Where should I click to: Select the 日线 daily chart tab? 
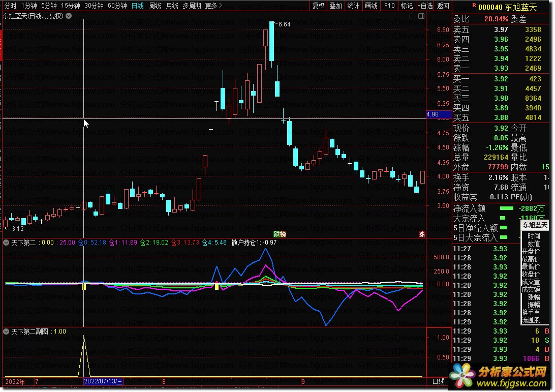point(137,6)
